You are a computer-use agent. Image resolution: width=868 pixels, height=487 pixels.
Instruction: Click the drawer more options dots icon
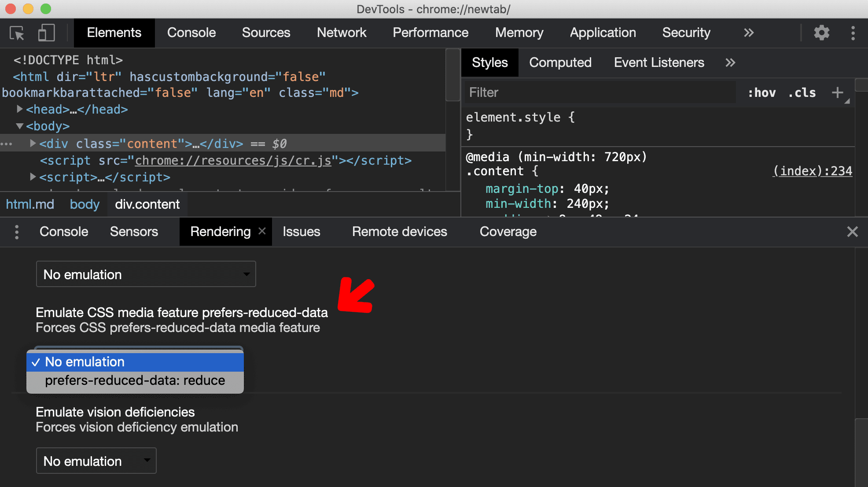coord(17,232)
